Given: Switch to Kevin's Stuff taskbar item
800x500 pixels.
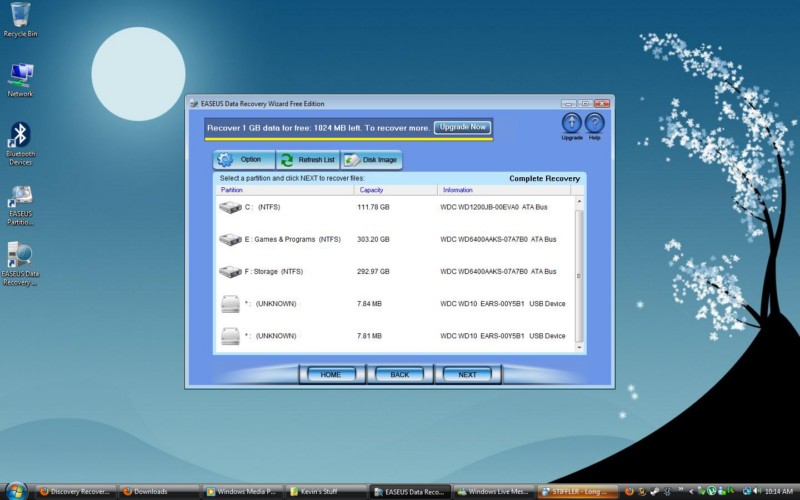Looking at the screenshot, I should [326, 492].
